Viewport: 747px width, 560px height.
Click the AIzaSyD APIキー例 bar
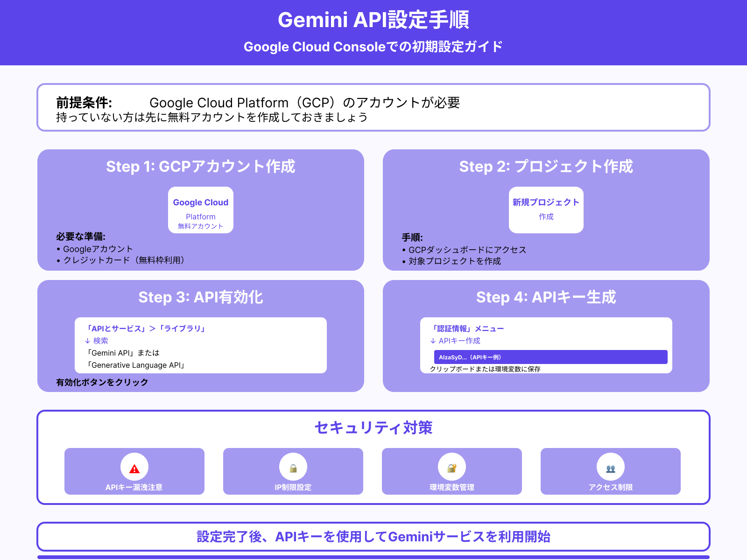tap(550, 357)
